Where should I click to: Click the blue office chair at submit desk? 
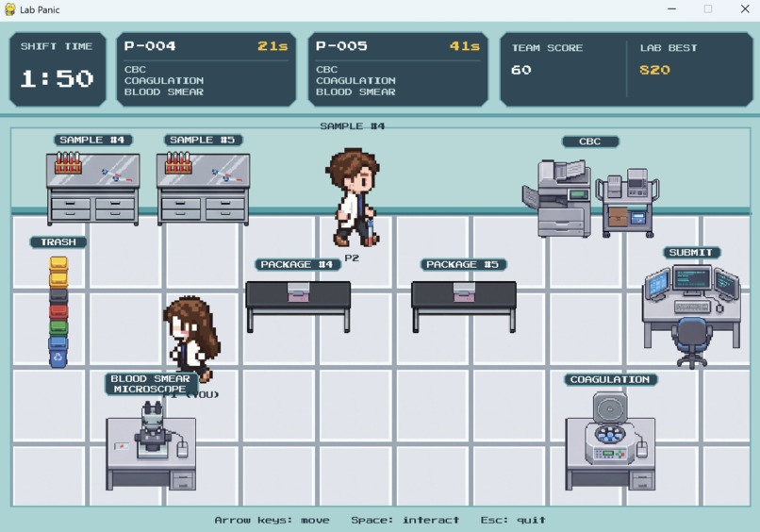point(692,342)
